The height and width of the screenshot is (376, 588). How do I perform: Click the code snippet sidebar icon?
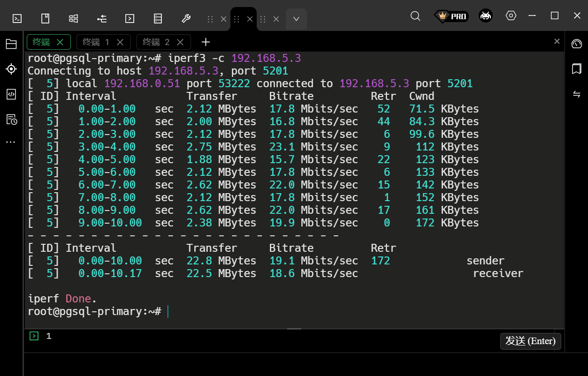(11, 94)
